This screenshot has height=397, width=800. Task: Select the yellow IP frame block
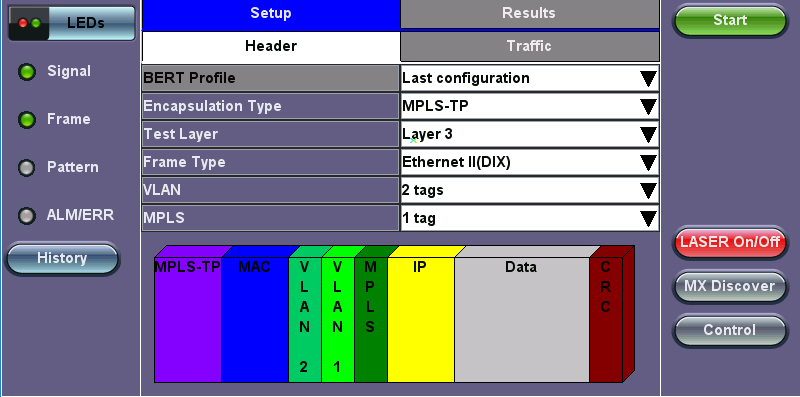coord(421,319)
